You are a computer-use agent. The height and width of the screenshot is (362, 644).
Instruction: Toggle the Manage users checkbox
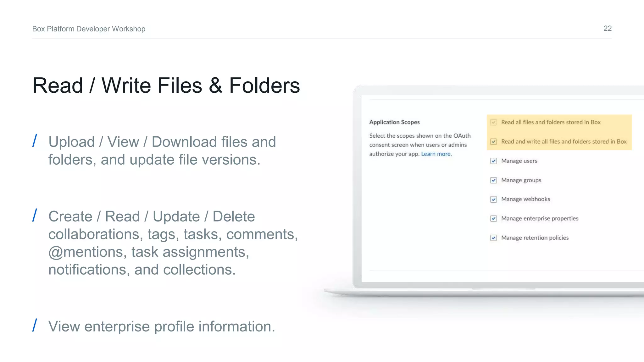493,161
